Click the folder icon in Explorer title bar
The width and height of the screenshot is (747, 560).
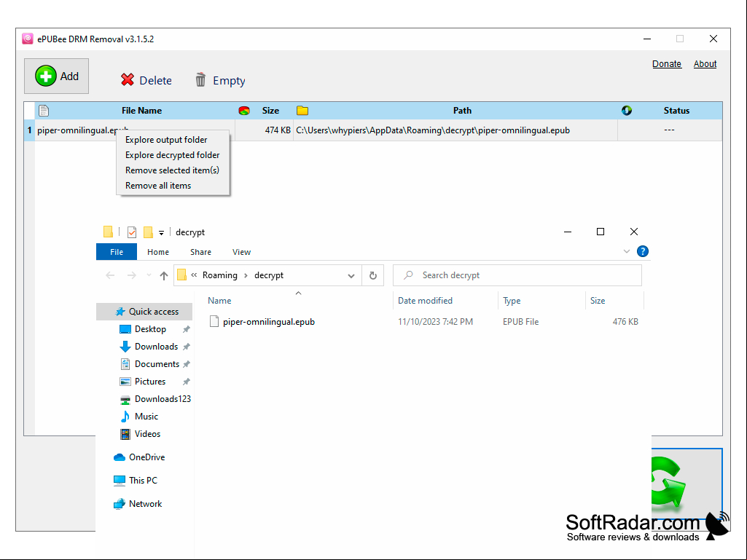click(108, 232)
